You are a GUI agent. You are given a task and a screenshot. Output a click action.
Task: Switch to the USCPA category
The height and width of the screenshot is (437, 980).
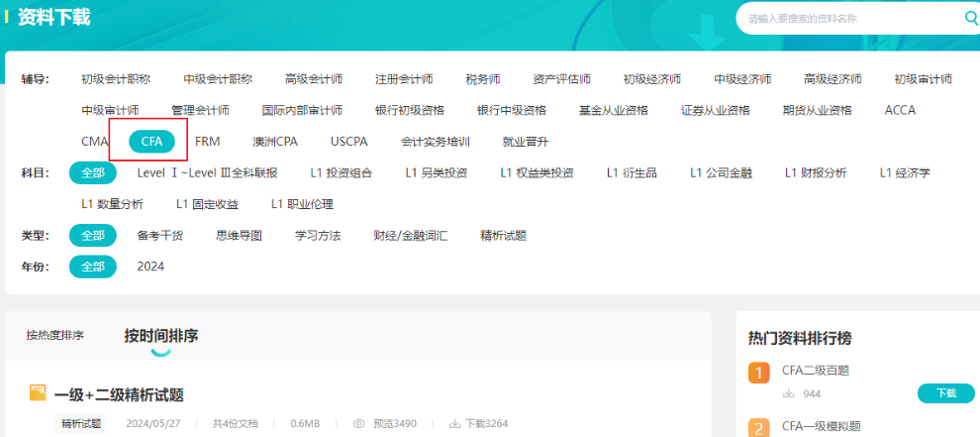[348, 142]
